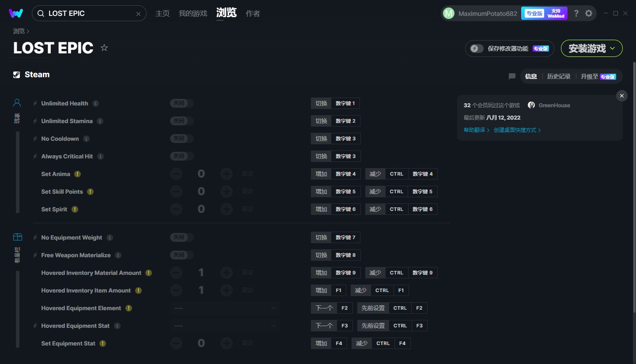The height and width of the screenshot is (364, 636).
Task: Expand the install game dropdown arrow
Action: pyautogui.click(x=612, y=49)
